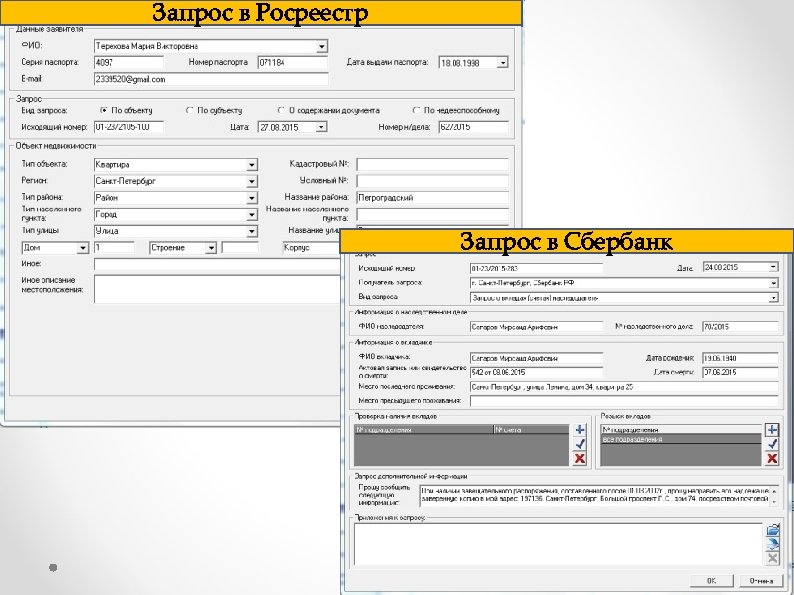794x595 pixels.
Task: Click the Место последнего проживания field
Action: (x=624, y=387)
